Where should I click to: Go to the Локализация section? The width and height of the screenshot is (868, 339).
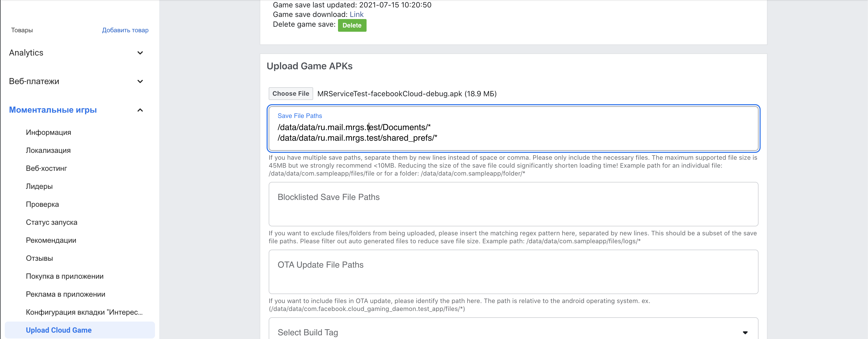pyautogui.click(x=48, y=150)
